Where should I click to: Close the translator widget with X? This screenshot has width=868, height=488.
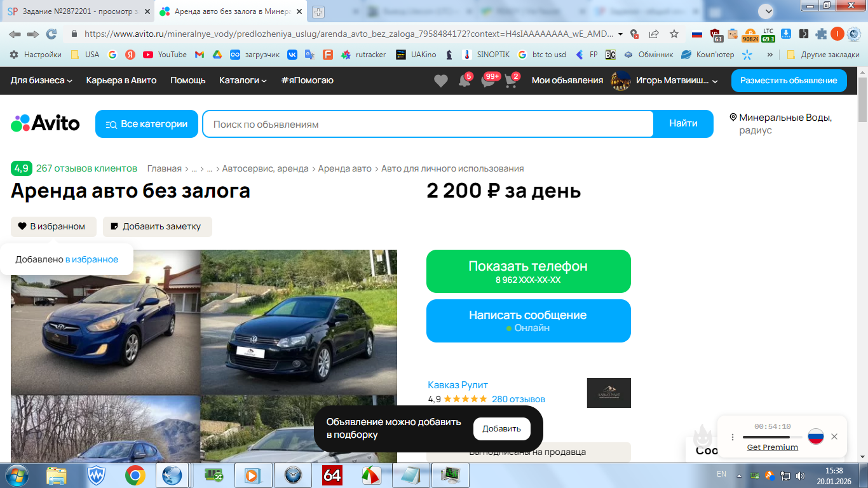click(x=834, y=437)
